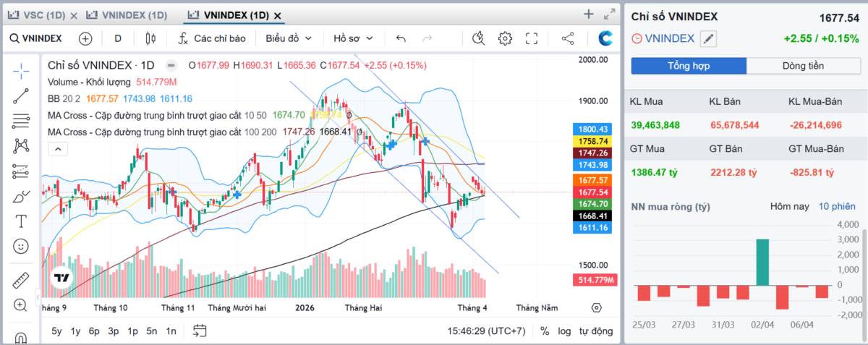Image resolution: width=868 pixels, height=345 pixels.
Task: Open the forecast and measurement tools
Action: tap(21, 171)
